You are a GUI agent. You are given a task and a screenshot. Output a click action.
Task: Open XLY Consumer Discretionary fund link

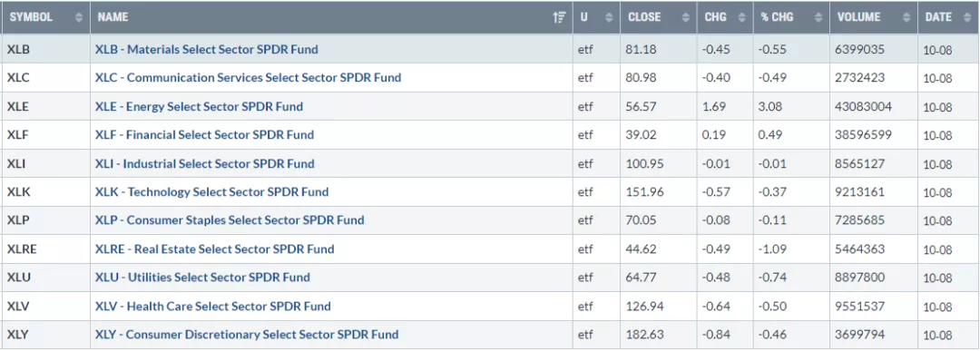(247, 335)
